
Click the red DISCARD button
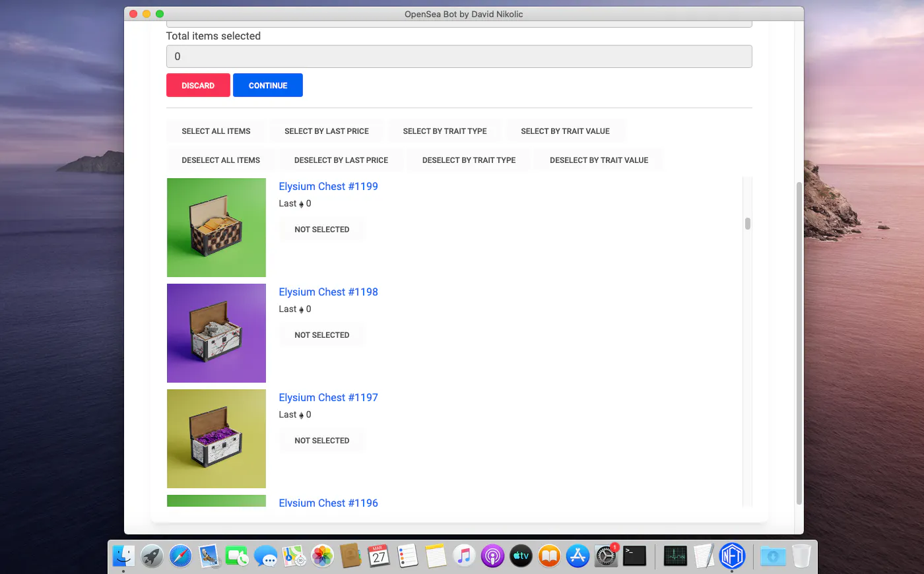[198, 85]
